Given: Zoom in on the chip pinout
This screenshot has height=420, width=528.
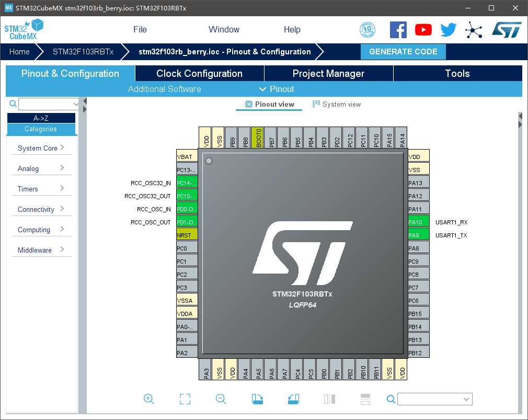Looking at the screenshot, I should (148, 399).
